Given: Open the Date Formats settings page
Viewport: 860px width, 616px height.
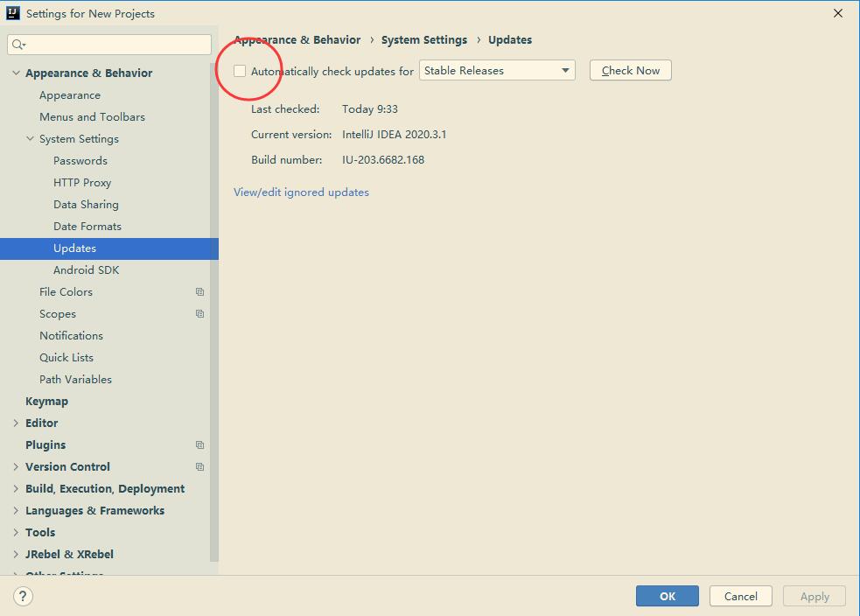Looking at the screenshot, I should (87, 226).
